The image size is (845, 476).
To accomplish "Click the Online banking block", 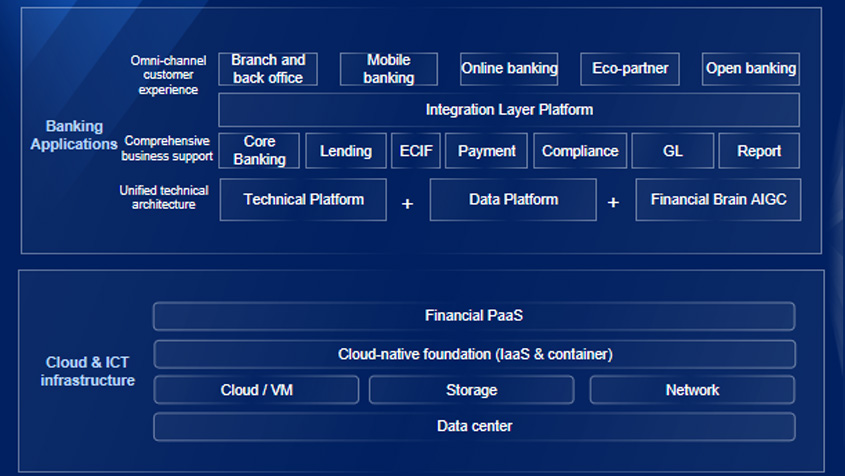I will coord(509,69).
